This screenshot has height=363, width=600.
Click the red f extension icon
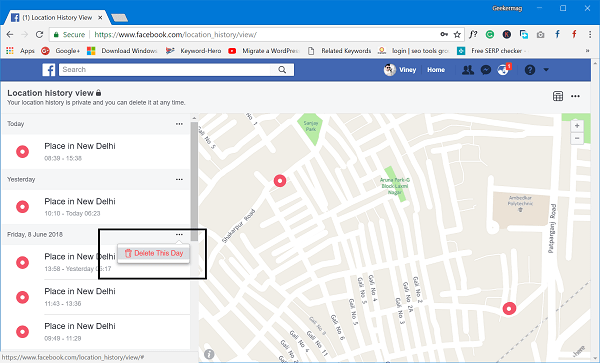[574, 34]
